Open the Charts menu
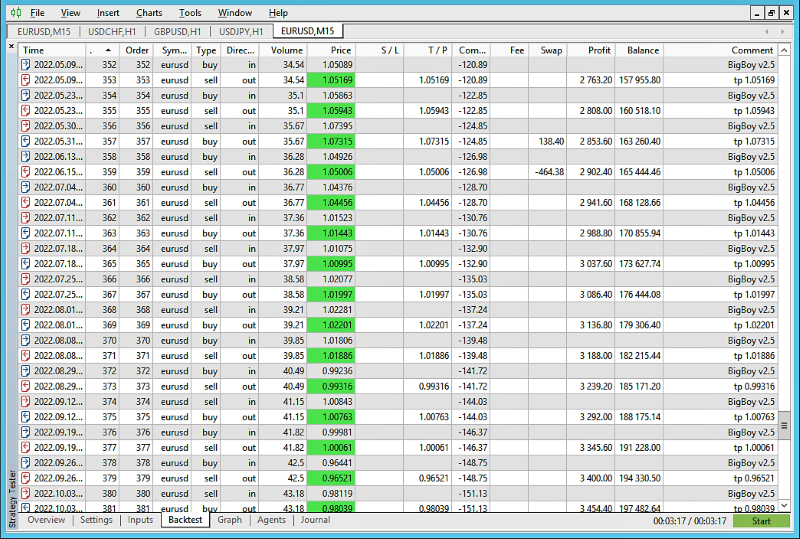 coord(149,13)
